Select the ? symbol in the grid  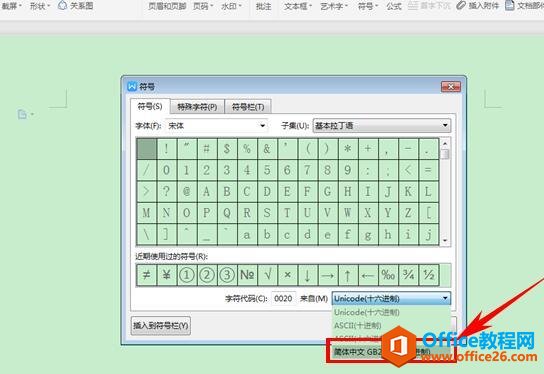pyautogui.click(x=167, y=192)
